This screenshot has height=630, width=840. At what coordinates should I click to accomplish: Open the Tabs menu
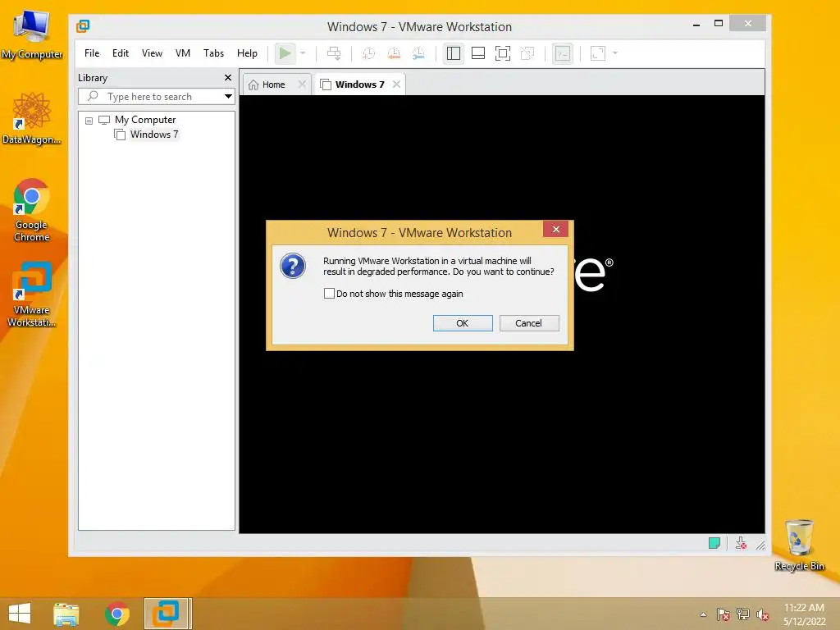[213, 53]
